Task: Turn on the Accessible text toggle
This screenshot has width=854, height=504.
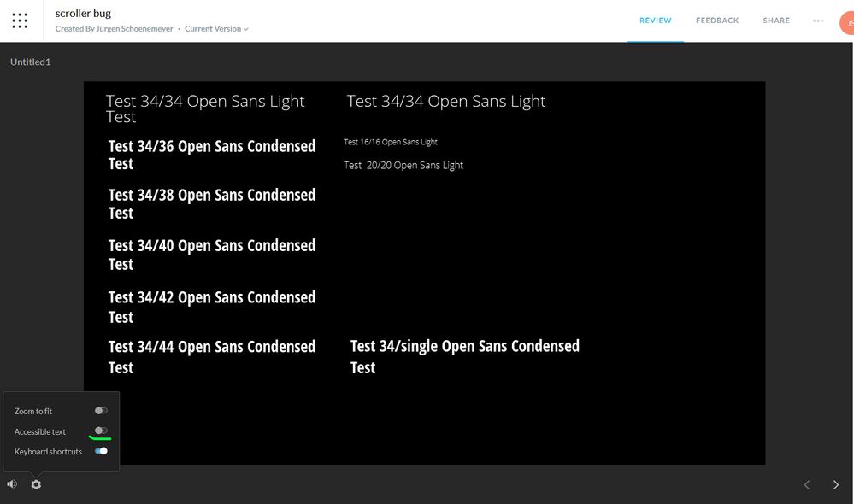Action: click(101, 431)
